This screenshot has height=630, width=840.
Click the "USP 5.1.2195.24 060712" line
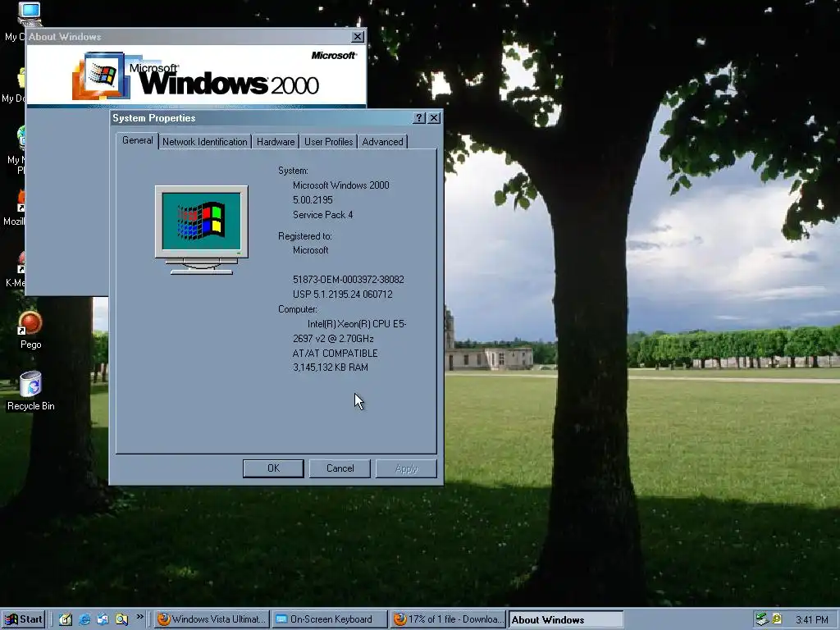[x=342, y=294]
